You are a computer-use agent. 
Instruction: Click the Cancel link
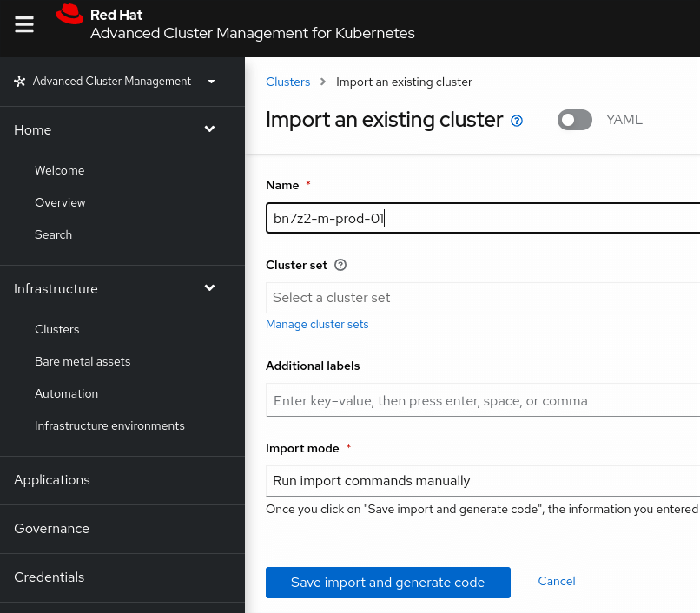(557, 581)
